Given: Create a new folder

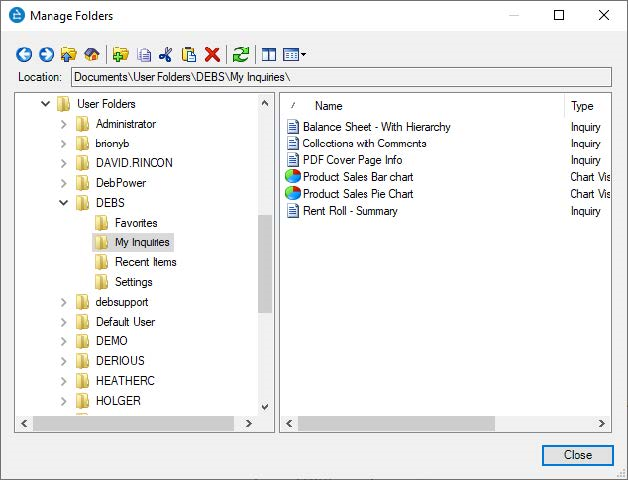Looking at the screenshot, I should [121, 55].
